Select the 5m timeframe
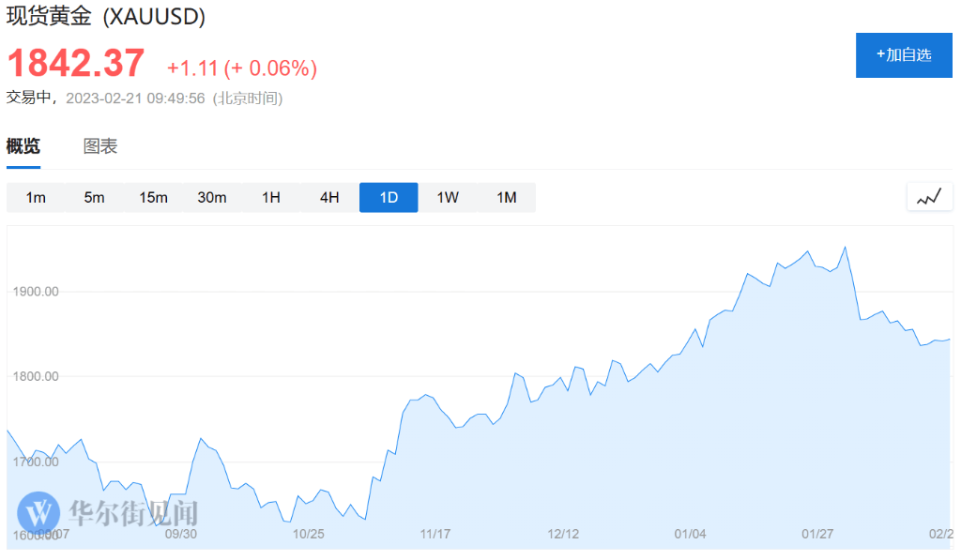 click(x=94, y=197)
